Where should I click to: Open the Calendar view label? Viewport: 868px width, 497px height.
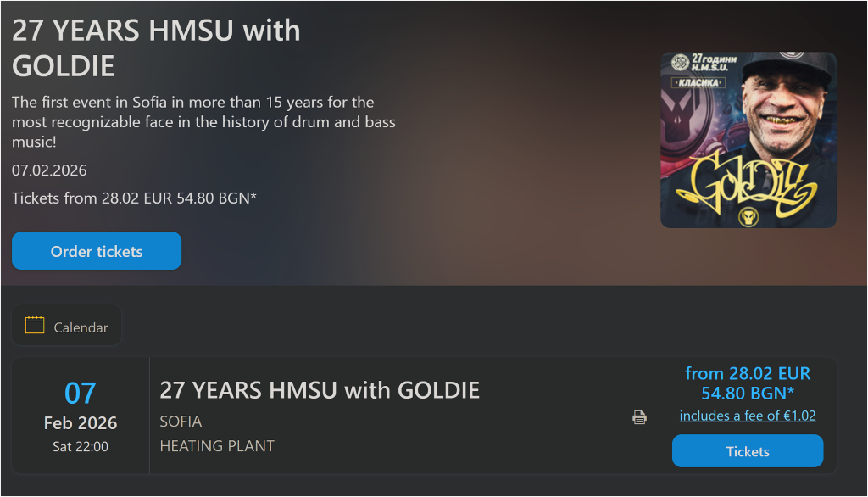click(81, 327)
